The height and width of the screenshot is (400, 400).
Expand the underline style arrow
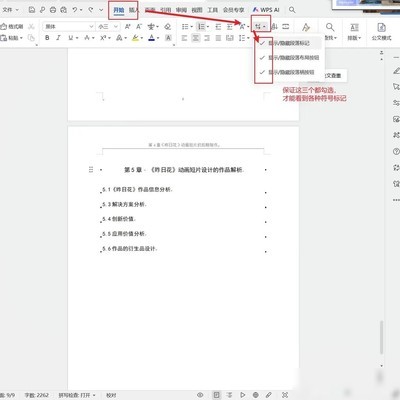pyautogui.click(x=77, y=38)
